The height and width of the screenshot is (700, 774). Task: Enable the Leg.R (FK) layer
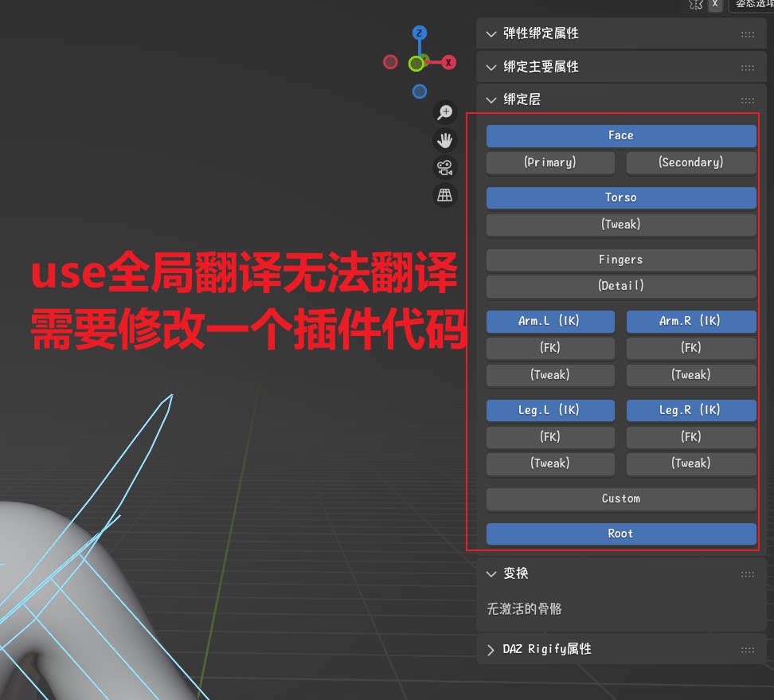691,437
